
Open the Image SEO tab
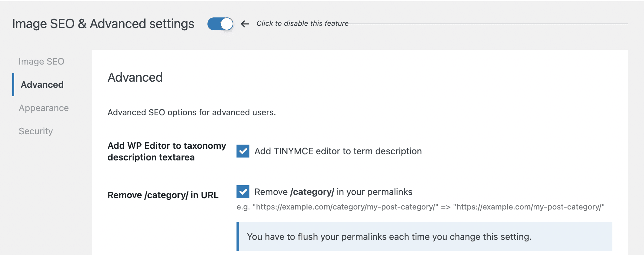pos(41,61)
